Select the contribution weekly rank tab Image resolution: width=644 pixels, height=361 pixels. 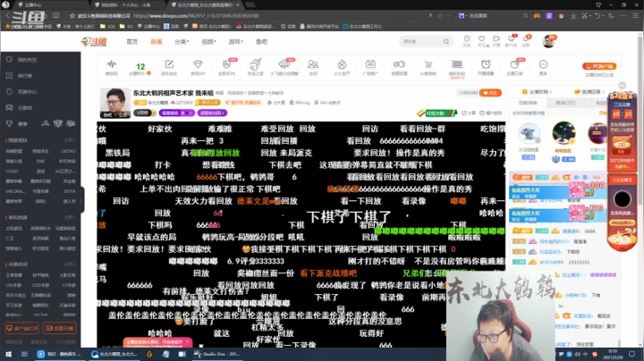click(x=528, y=103)
